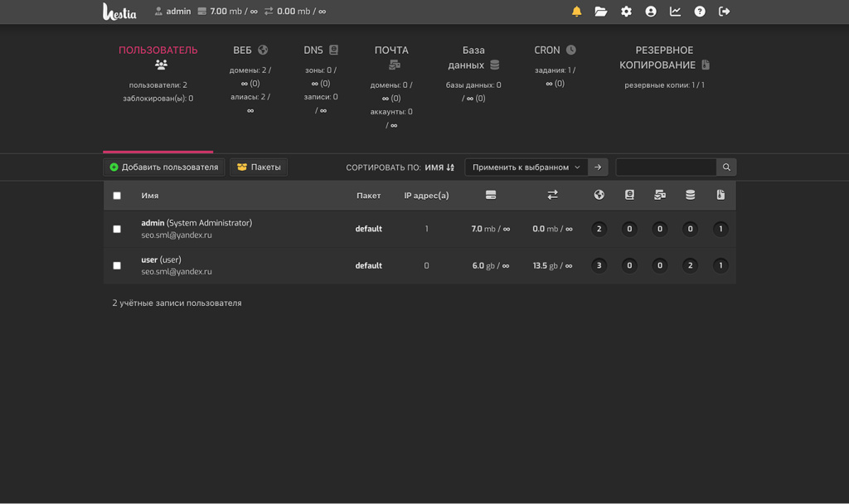This screenshot has height=504, width=849.
Task: Open the "Применить к выбранном" dropdown
Action: coord(526,167)
